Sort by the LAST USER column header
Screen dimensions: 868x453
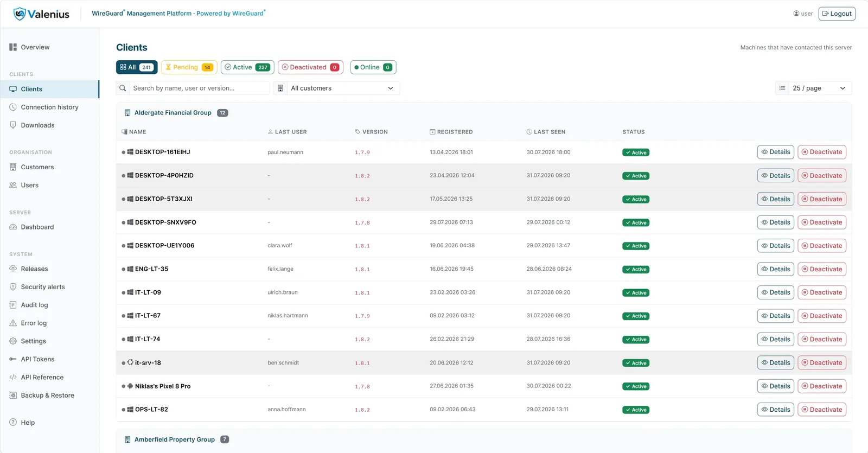[x=288, y=132]
